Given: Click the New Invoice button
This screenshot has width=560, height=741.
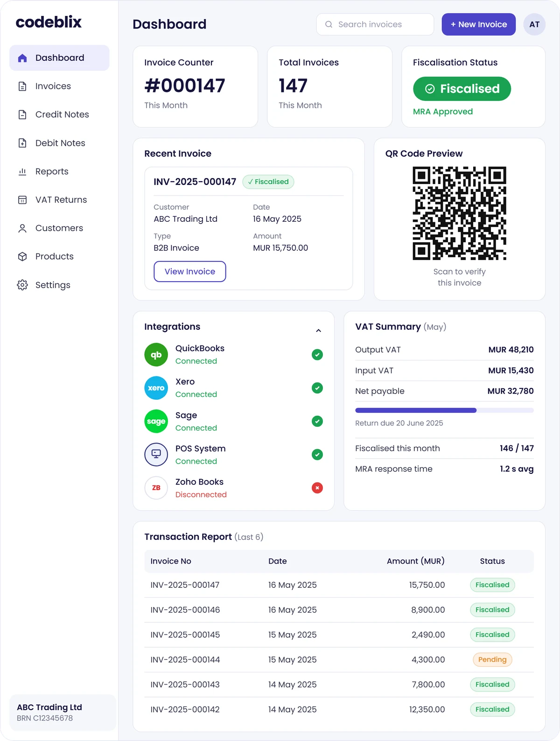Looking at the screenshot, I should (x=479, y=24).
